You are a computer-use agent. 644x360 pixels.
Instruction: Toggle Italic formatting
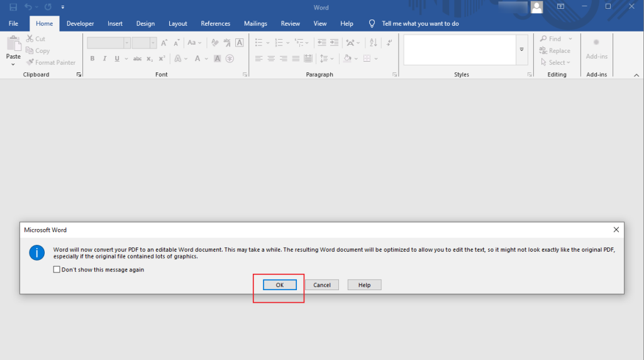(105, 59)
